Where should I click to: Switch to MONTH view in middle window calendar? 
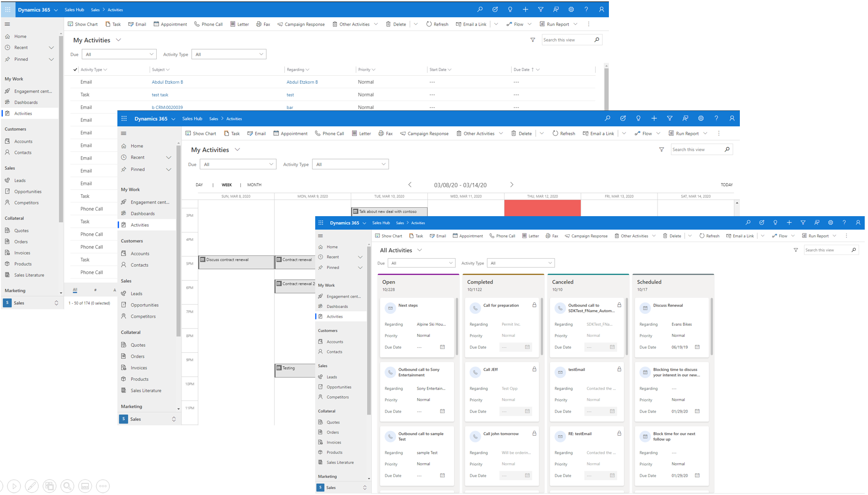point(254,185)
